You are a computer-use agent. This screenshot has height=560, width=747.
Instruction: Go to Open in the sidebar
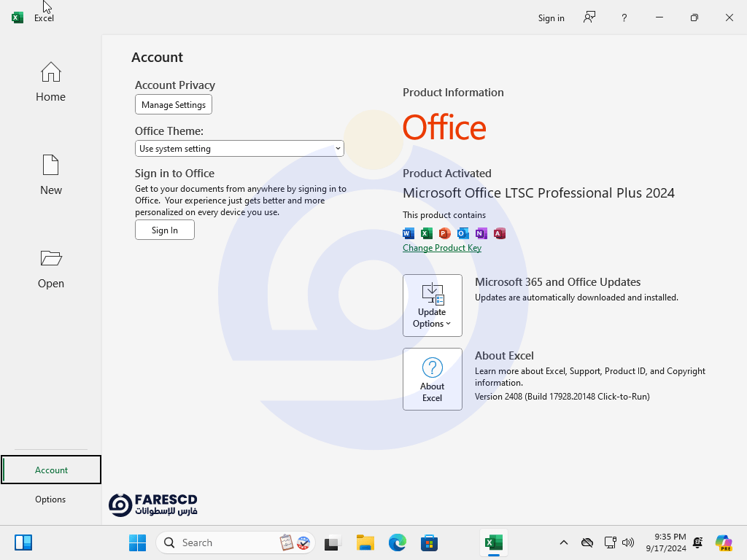[x=50, y=268]
